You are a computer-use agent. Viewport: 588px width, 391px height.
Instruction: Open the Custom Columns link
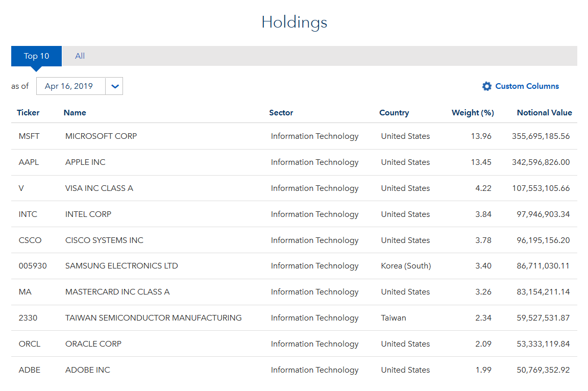coord(527,86)
